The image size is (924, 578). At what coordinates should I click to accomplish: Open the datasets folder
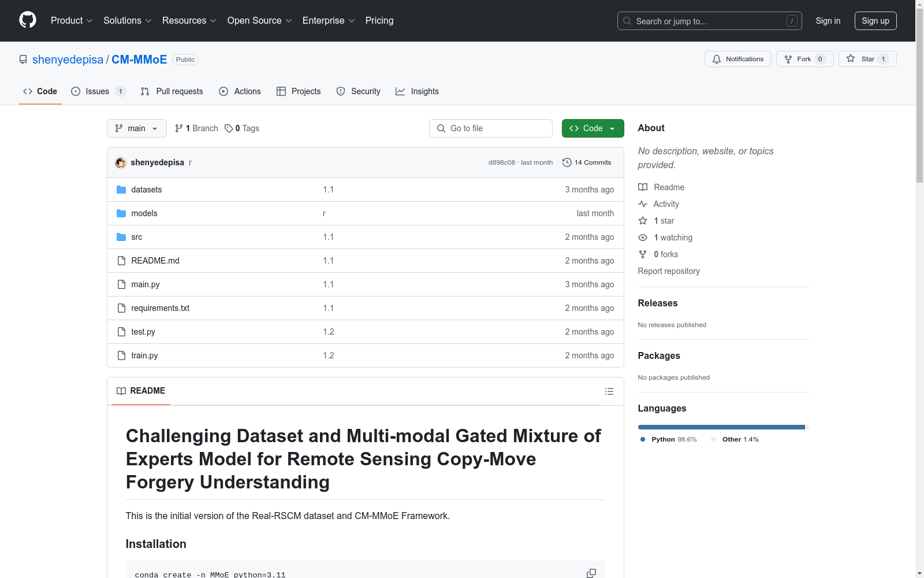tap(147, 190)
